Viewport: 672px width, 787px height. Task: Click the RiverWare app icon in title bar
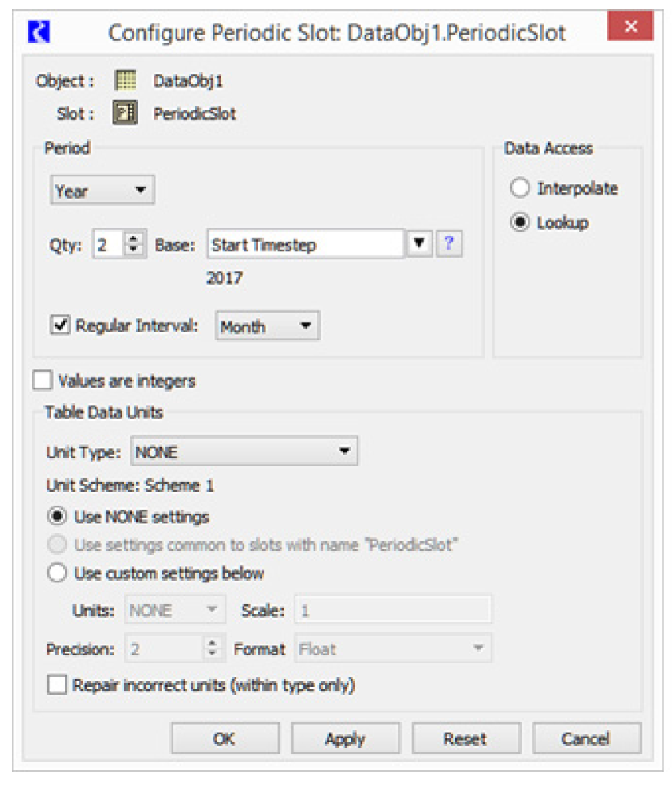39,32
